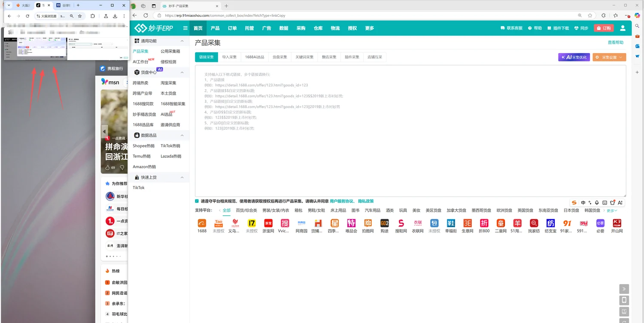Select the 幸福街 platform icon
644x323 pixels.
click(451, 223)
